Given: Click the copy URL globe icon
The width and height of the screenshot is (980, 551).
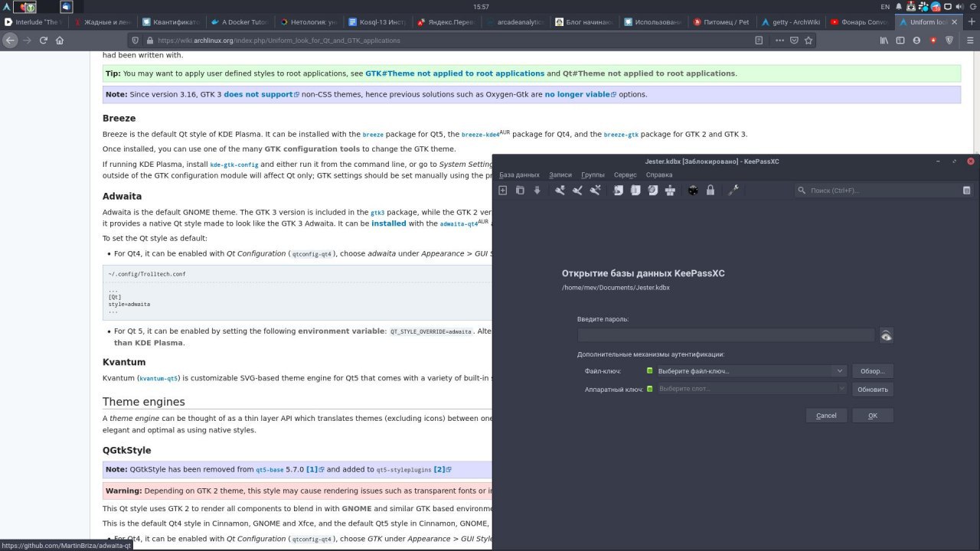Looking at the screenshot, I should [x=653, y=191].
